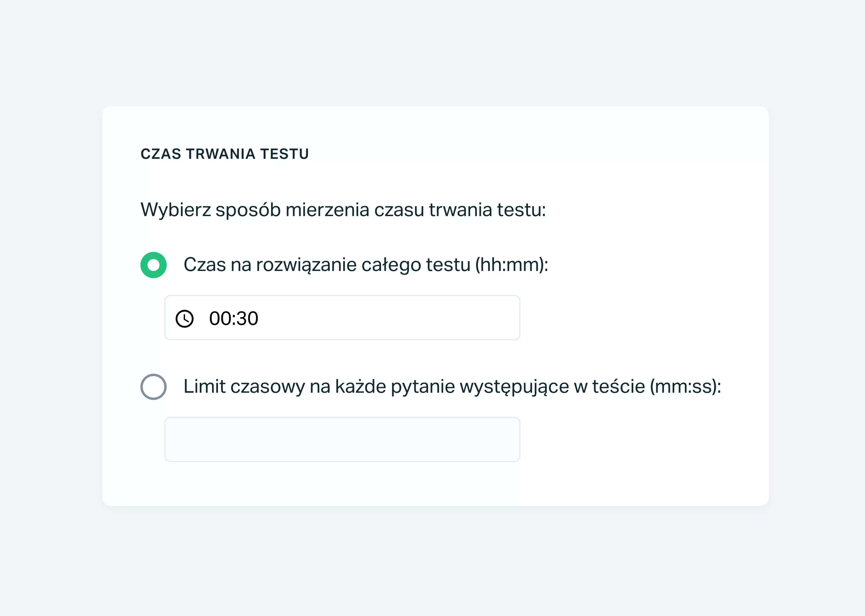
Task: Click blank space right of 00:30 in field
Action: [387, 318]
